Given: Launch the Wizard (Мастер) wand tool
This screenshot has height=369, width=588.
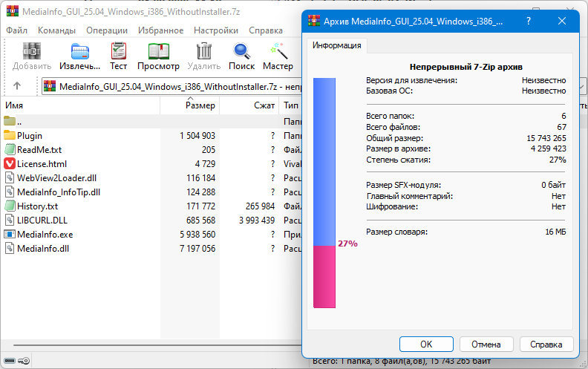Looking at the screenshot, I should (278, 51).
